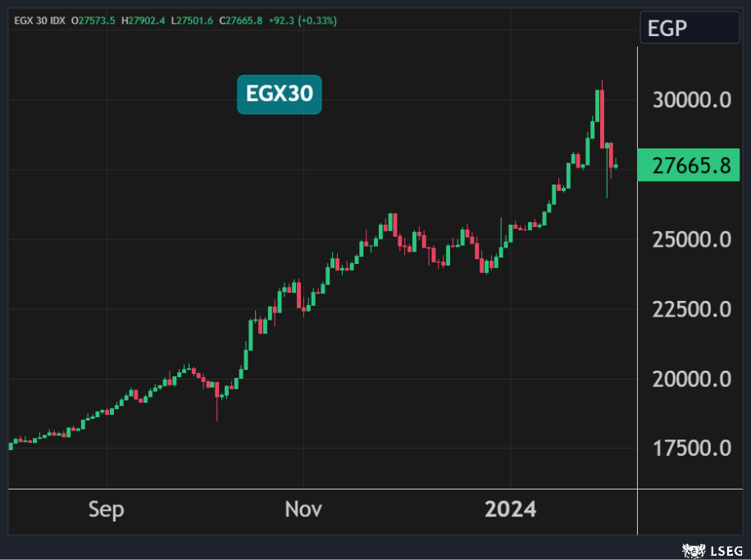Open the EGP currency selector

pyautogui.click(x=689, y=28)
